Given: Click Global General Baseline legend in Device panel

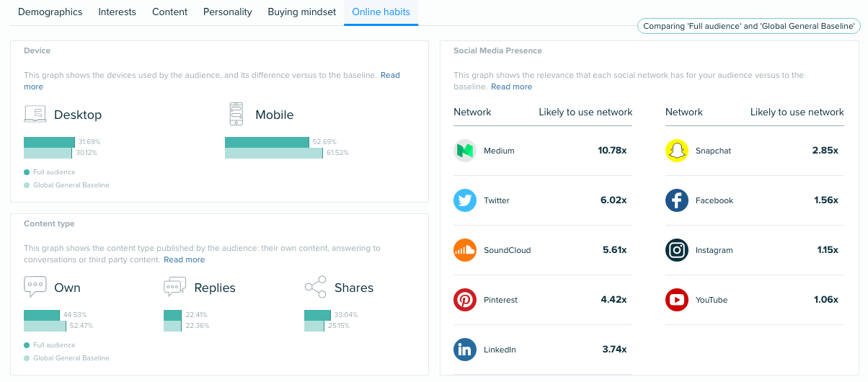Looking at the screenshot, I should pyautogui.click(x=67, y=185).
